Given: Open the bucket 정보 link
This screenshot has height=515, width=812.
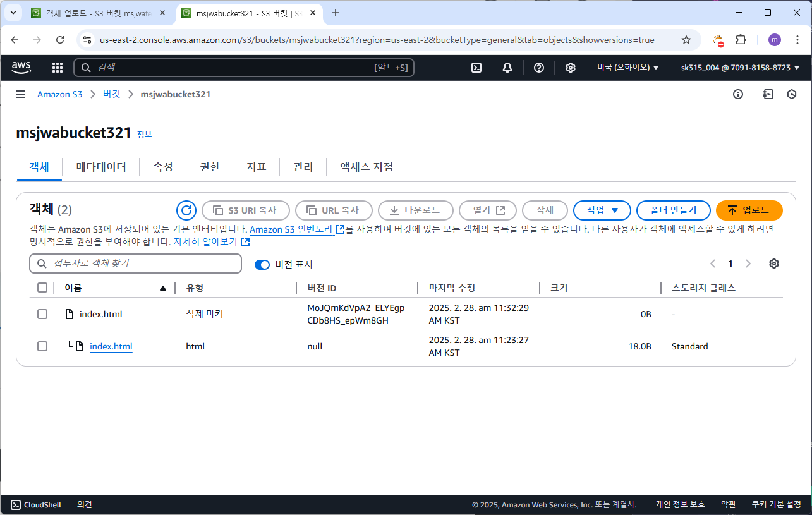Looking at the screenshot, I should pyautogui.click(x=144, y=135).
